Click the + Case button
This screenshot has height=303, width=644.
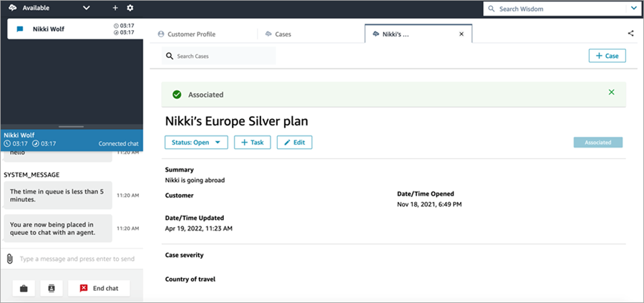click(x=607, y=56)
